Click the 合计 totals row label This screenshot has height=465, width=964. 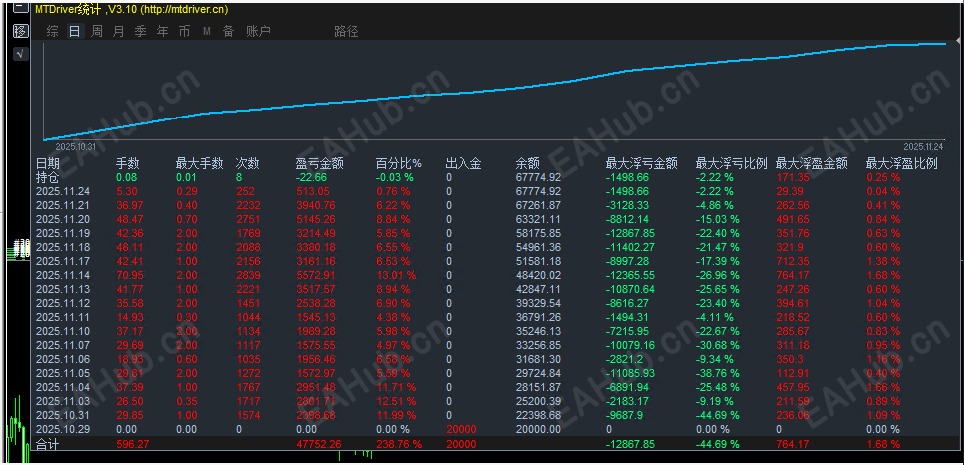tap(48, 444)
